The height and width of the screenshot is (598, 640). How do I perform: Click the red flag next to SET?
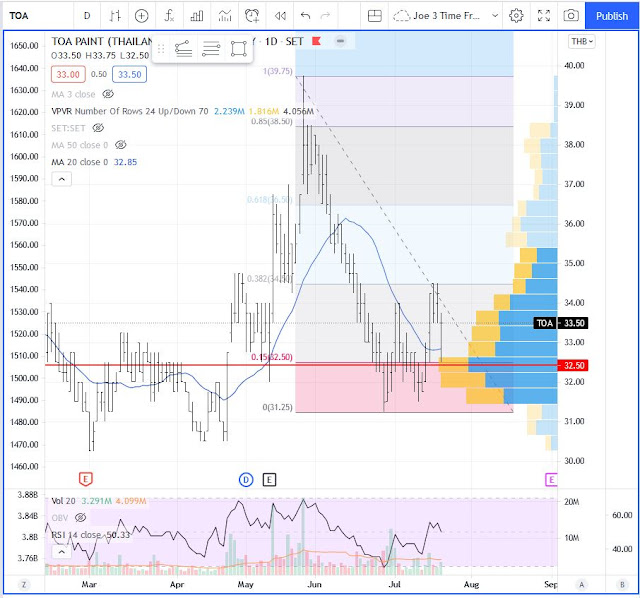tap(316, 41)
